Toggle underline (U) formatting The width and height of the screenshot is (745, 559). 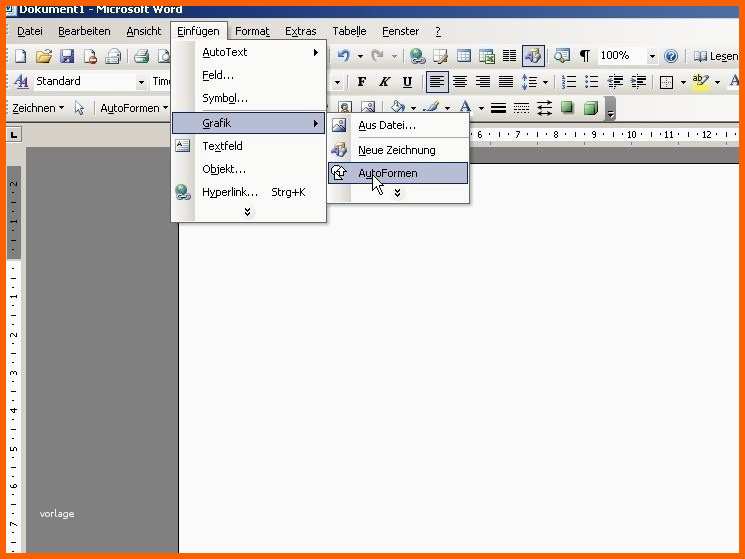407,82
